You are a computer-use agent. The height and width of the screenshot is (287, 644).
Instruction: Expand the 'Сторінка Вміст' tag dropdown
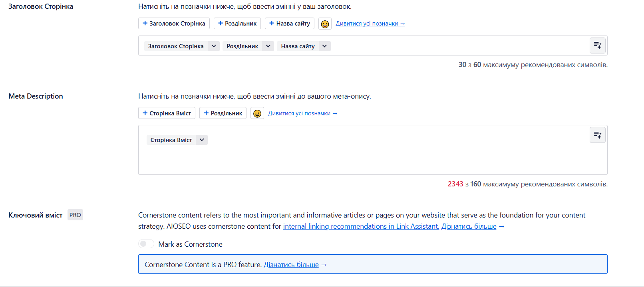[202, 140]
